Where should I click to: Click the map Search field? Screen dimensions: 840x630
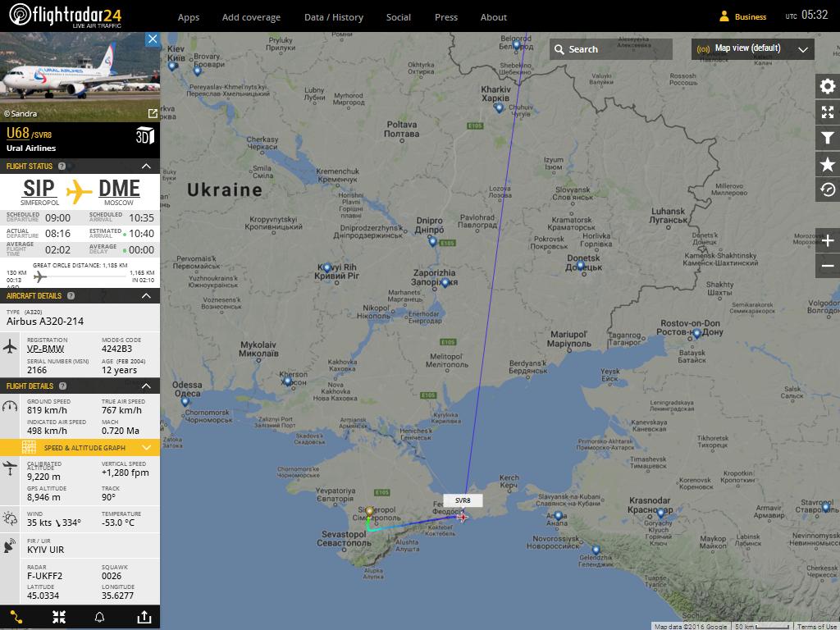[610, 49]
